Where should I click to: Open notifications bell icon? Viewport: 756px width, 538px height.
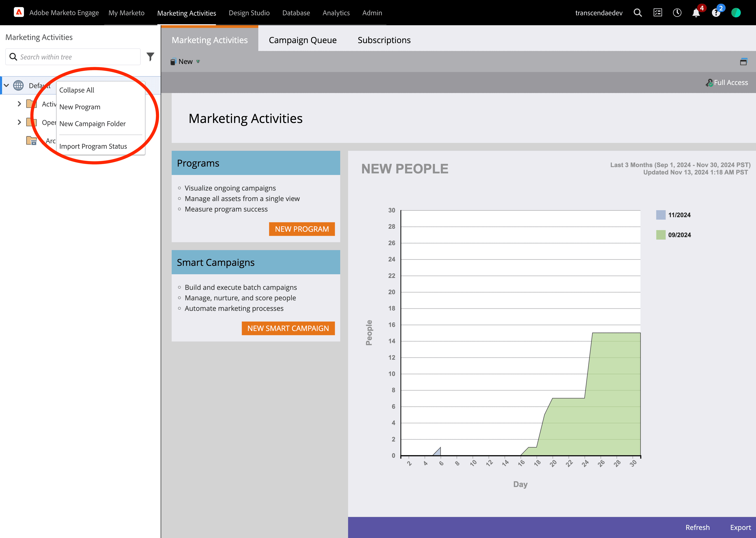pos(696,13)
